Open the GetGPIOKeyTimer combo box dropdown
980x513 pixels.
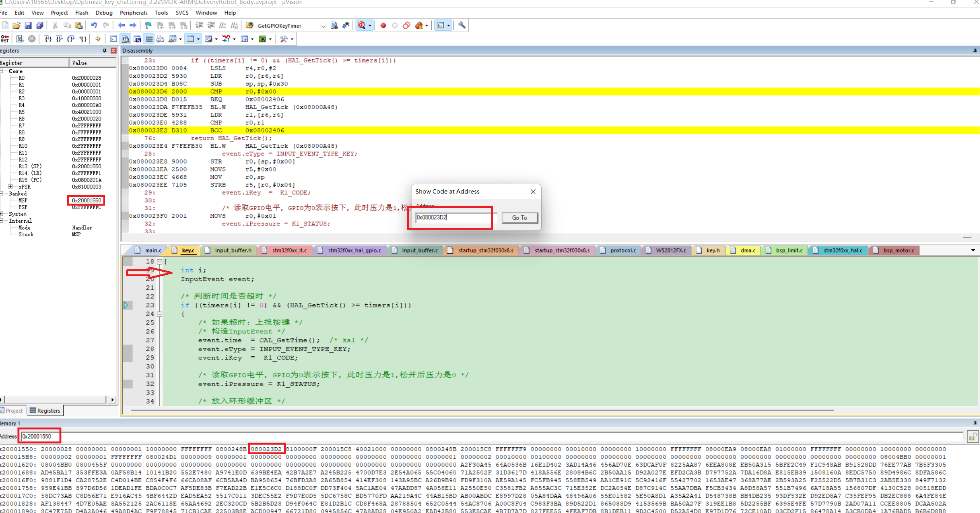323,26
